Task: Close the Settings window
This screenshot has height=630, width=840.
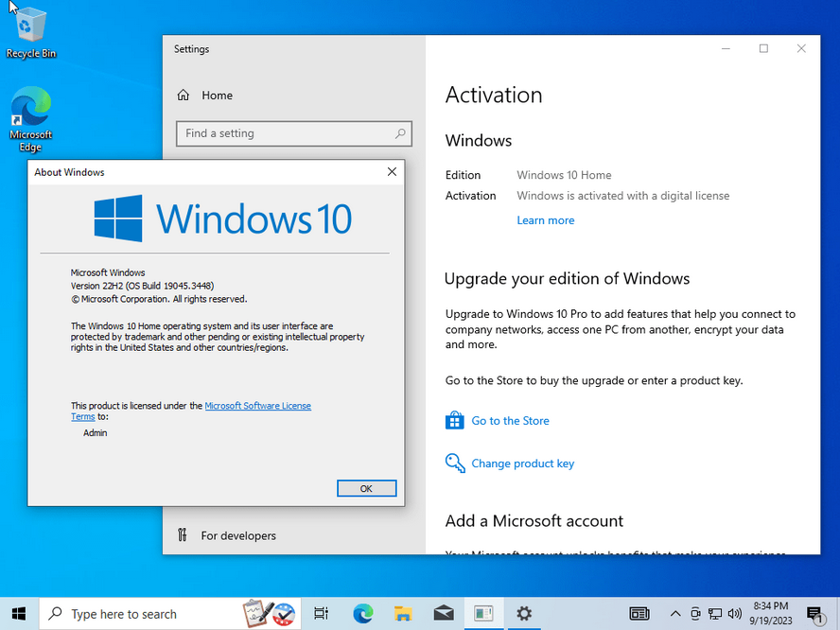Action: pos(801,49)
